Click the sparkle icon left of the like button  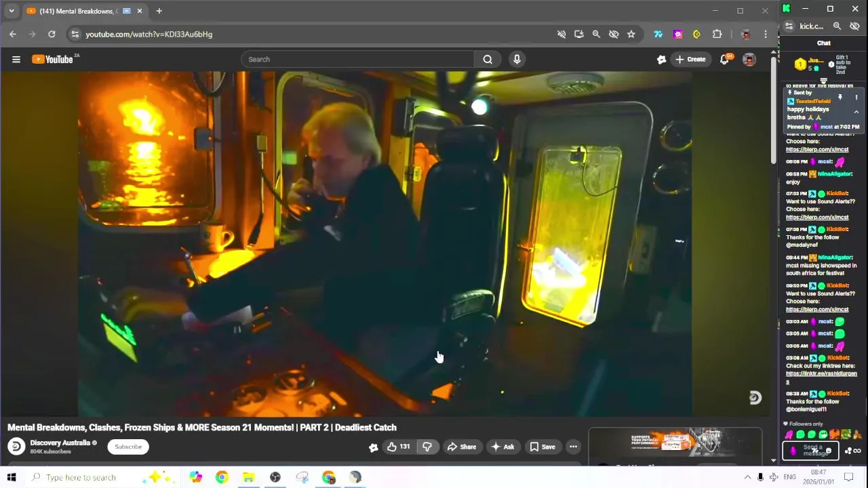pos(373,447)
